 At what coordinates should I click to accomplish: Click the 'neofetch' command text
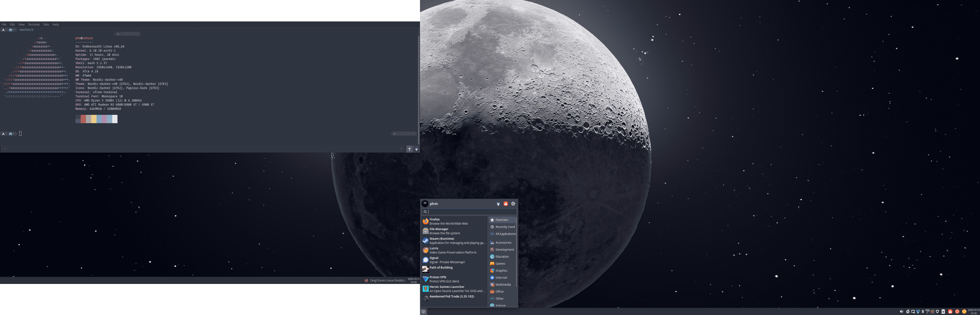(x=26, y=30)
